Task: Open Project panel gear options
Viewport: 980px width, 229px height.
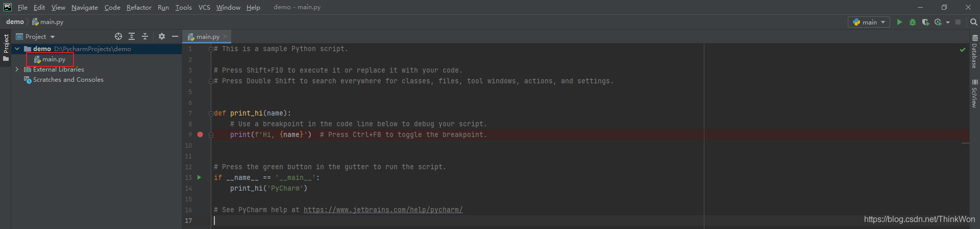Action: [x=162, y=36]
